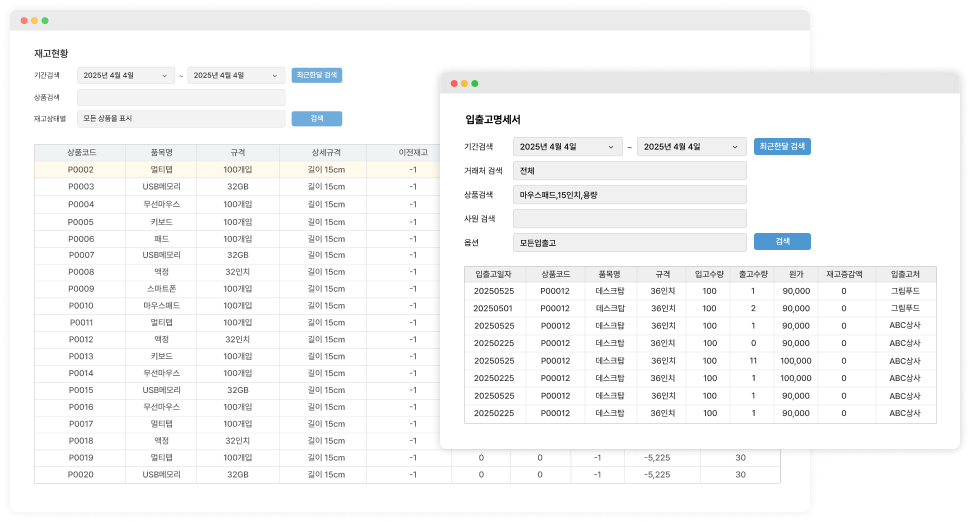The height and width of the screenshot is (522, 970).
Task: Click 검색 button in 입출고명세서 window
Action: coord(782,241)
